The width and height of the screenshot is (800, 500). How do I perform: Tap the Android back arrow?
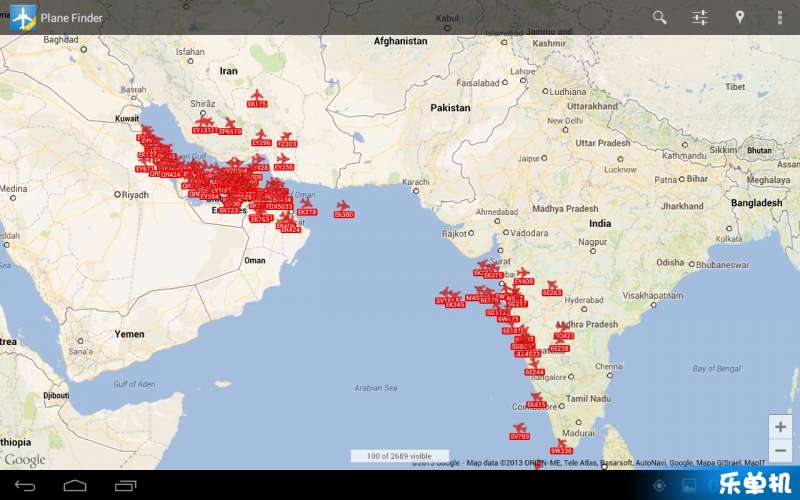pyautogui.click(x=25, y=486)
